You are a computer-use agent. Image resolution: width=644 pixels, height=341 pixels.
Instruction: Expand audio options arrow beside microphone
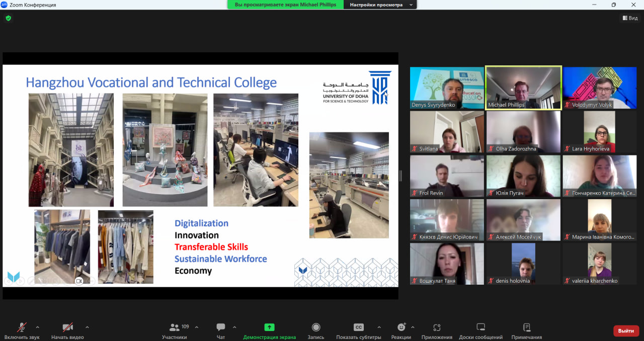pos(37,327)
